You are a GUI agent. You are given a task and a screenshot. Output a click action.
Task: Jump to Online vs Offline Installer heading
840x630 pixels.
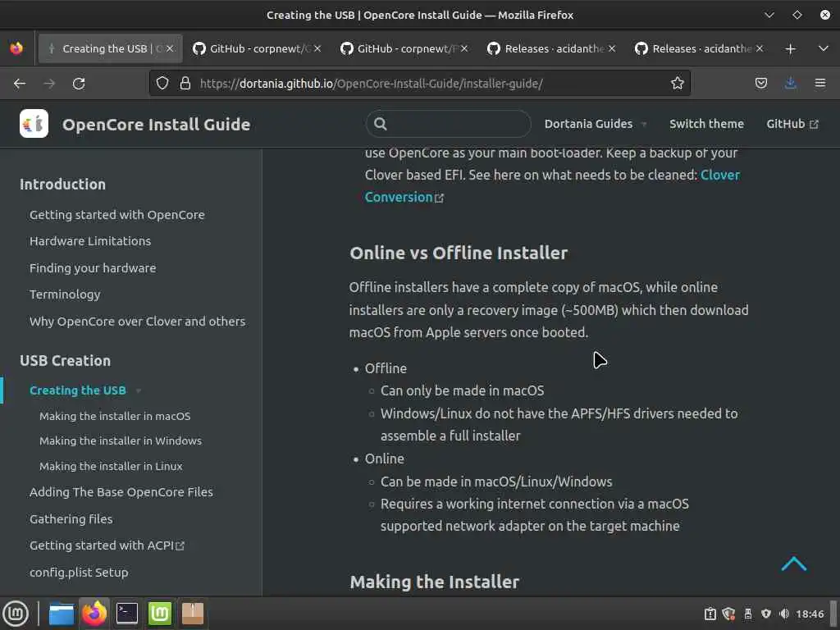459,253
